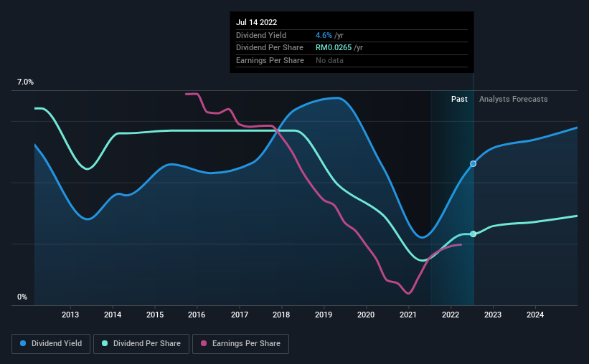Click the 'Jul 14 2022' tooltip date
589x364 pixels.
click(257, 22)
